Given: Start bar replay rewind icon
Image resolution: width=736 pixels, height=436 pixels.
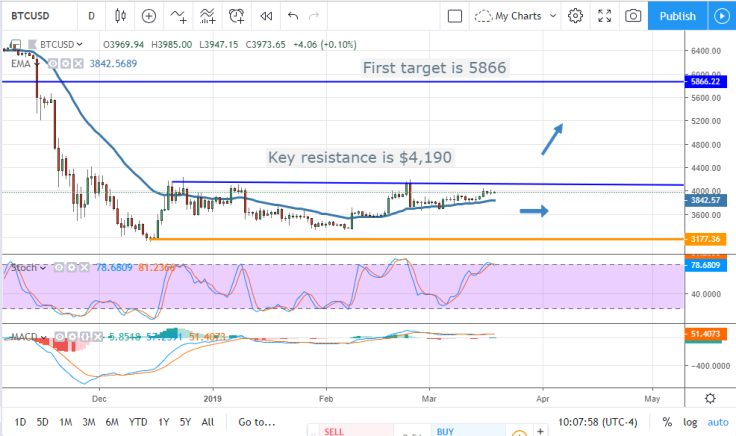Looking at the screenshot, I should [266, 16].
